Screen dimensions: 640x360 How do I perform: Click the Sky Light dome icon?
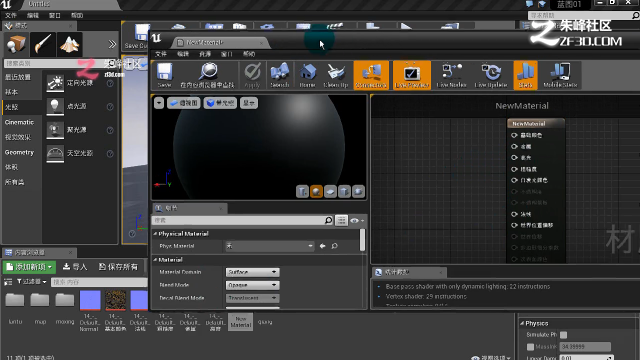coord(55,153)
